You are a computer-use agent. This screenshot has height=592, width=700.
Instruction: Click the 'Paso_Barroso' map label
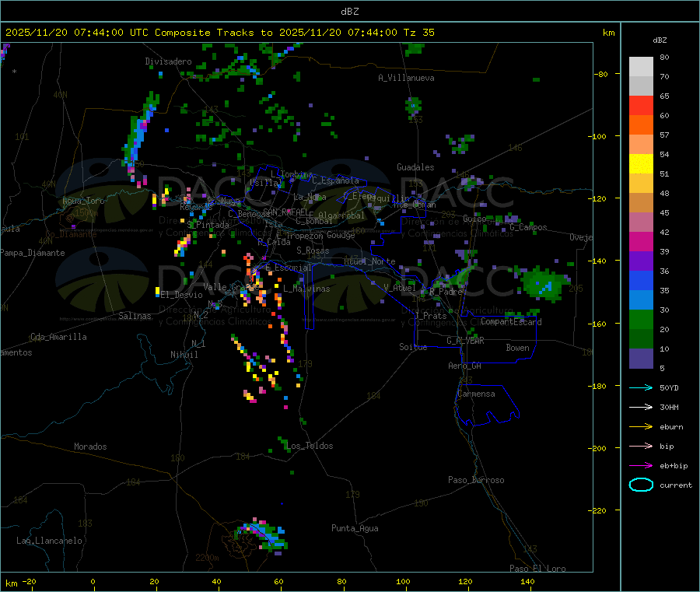[x=476, y=480]
